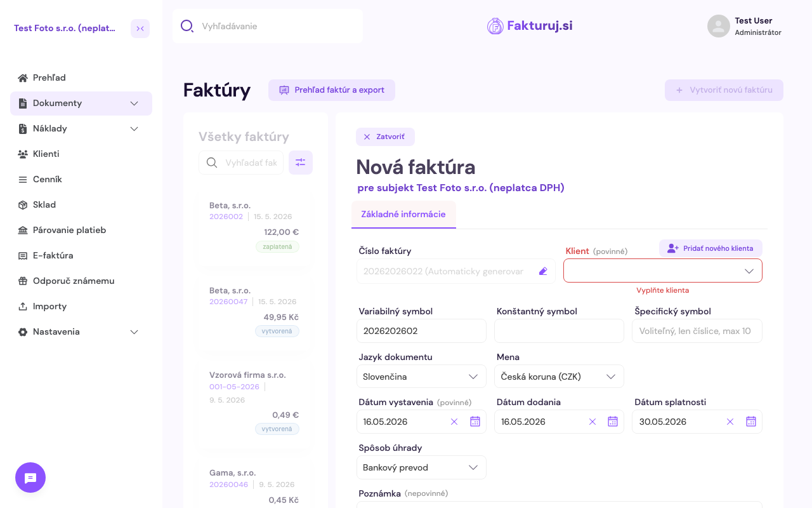The width and height of the screenshot is (812, 508).
Task: Click the zaplatená status badge
Action: tap(277, 246)
